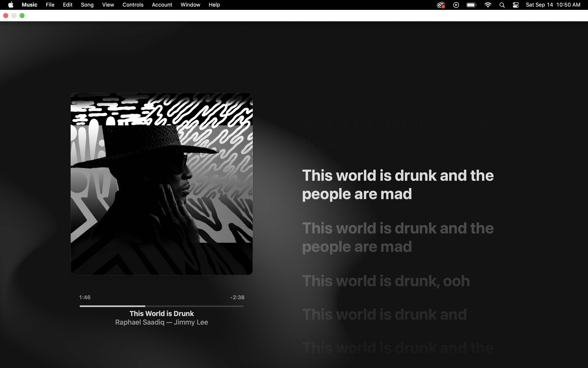The width and height of the screenshot is (588, 368).
Task: Open the Song menu
Action: point(87,5)
